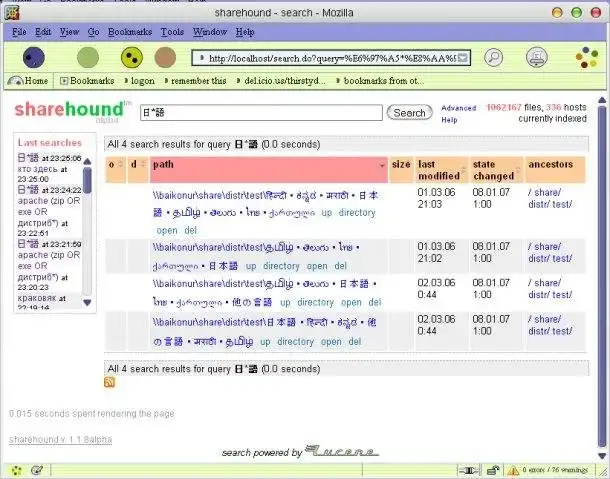The width and height of the screenshot is (610, 479).
Task: Click the padlock security icon in status bar
Action: (493, 470)
